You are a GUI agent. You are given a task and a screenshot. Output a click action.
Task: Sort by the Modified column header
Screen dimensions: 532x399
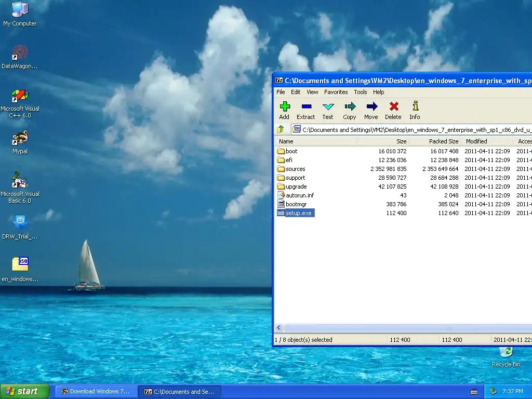(487, 141)
